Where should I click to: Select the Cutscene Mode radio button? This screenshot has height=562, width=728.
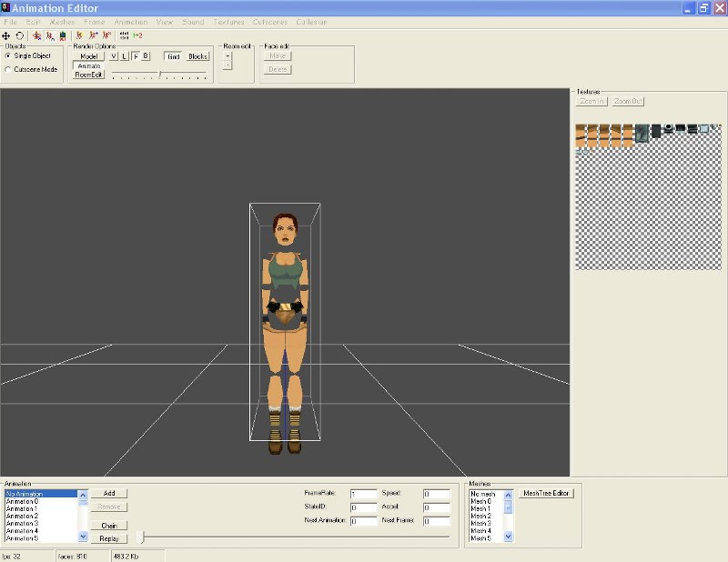(9, 69)
